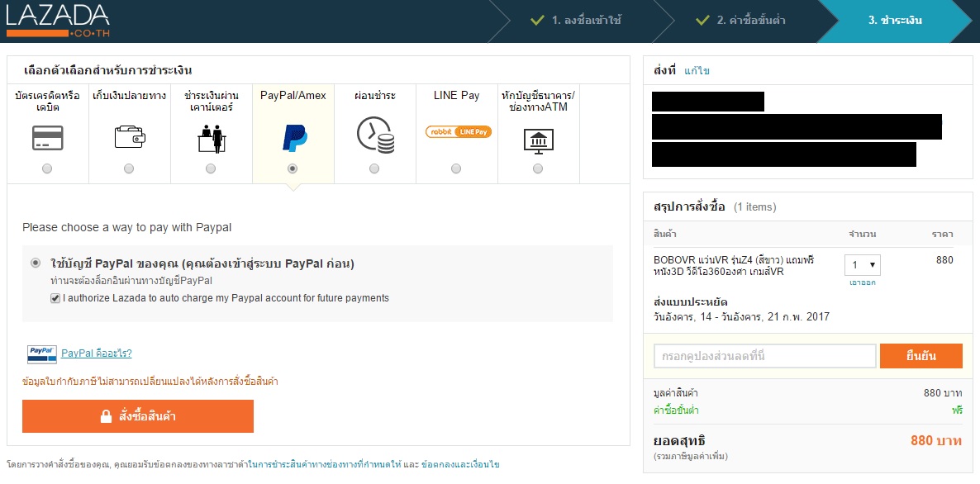Click the small PayPal badge beside PayPal คืออะไร
The width and height of the screenshot is (980, 484).
tap(42, 354)
